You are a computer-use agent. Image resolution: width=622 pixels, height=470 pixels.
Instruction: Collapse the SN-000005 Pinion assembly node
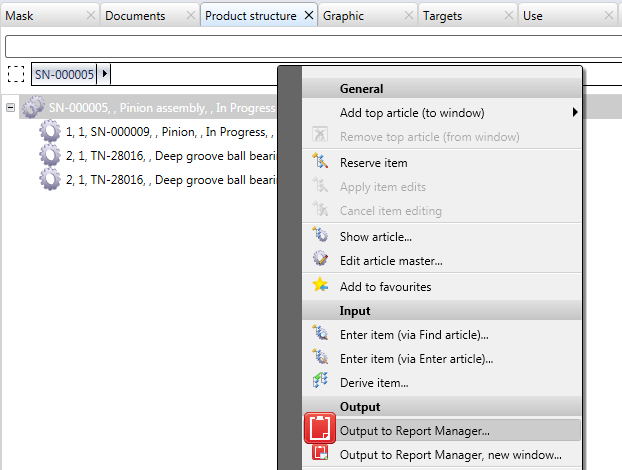[11, 107]
